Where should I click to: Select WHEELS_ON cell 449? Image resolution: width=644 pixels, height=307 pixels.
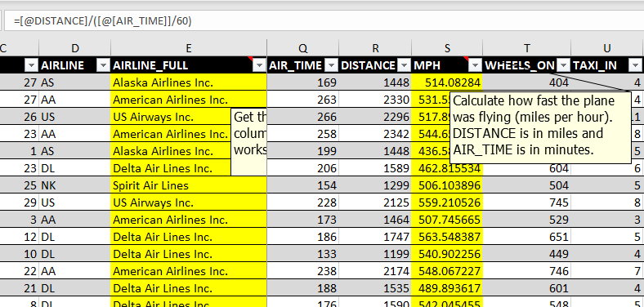coord(527,254)
